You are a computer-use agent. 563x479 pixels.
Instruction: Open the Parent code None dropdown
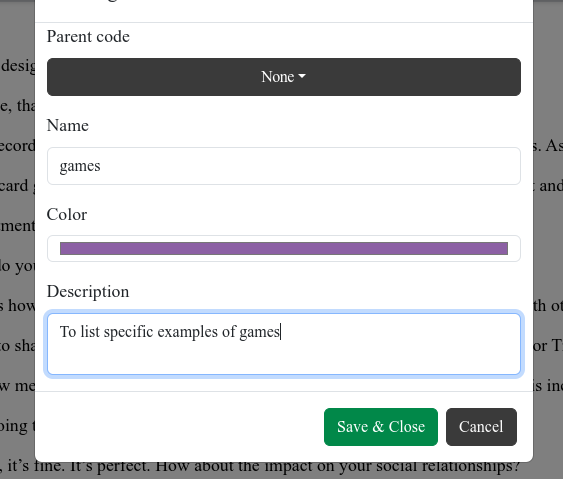point(284,77)
